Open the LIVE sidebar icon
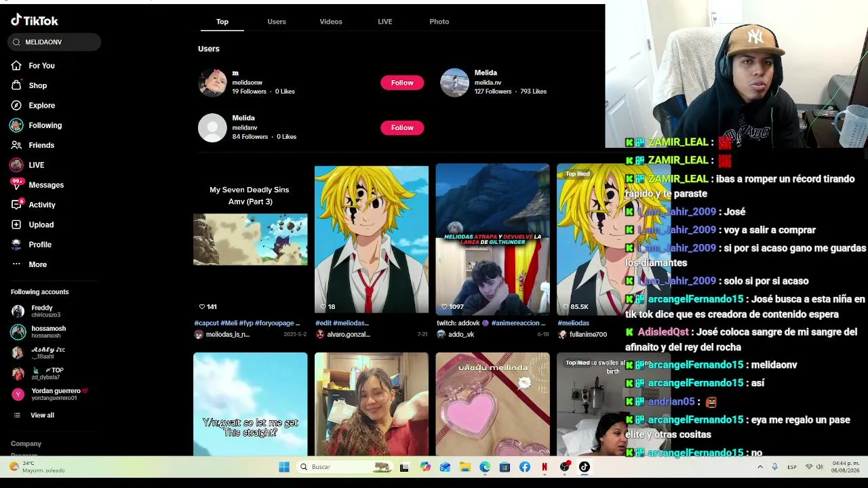This screenshot has width=868, height=488. 16,165
